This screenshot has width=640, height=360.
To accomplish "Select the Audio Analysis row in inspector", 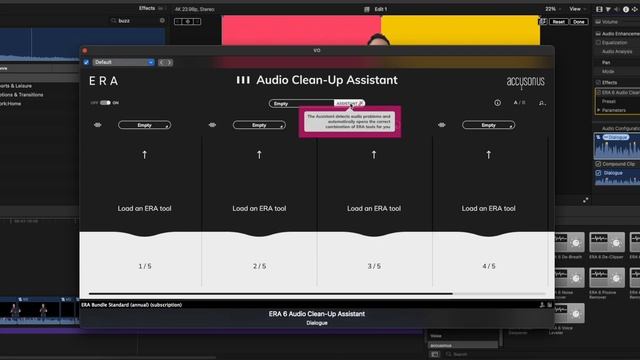I will pyautogui.click(x=617, y=52).
